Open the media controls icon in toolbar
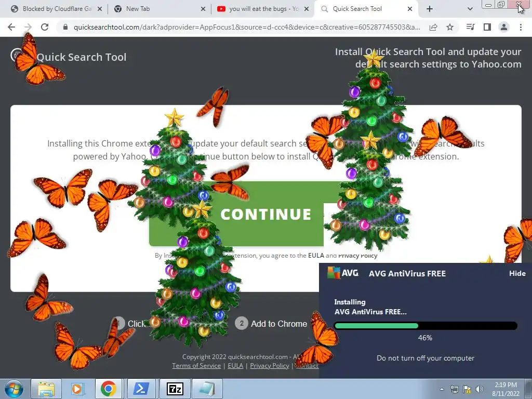Screen dimensions: 532x399 tap(471, 27)
